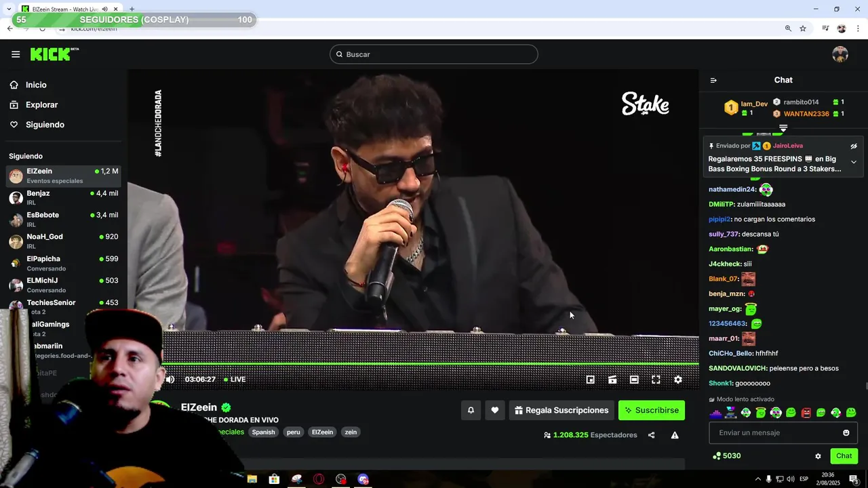Select ELMichiJ channel in following list
This screenshot has height=488, width=868.
[63, 285]
